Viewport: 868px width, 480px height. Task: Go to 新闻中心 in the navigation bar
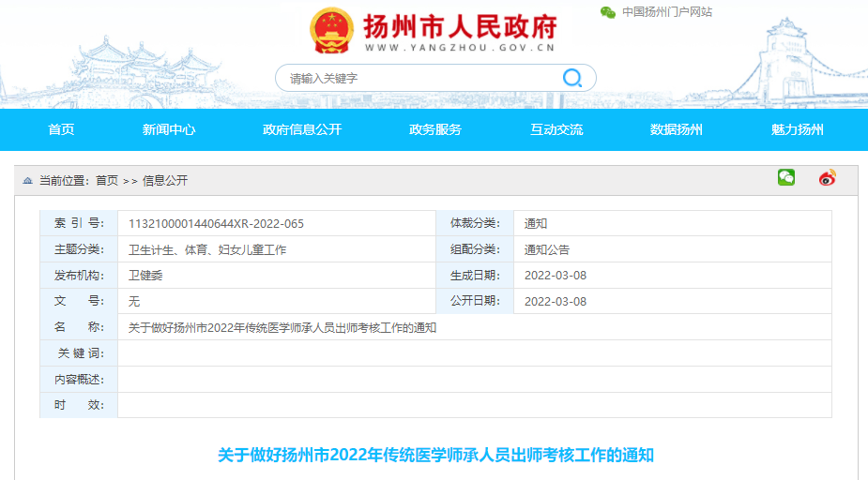(x=169, y=130)
